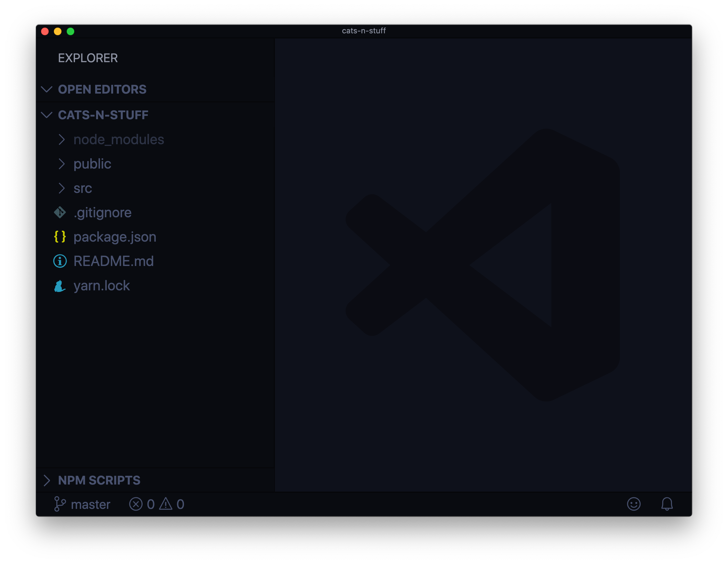Image resolution: width=728 pixels, height=564 pixels.
Task: Select the yarn.lock file
Action: 102,286
